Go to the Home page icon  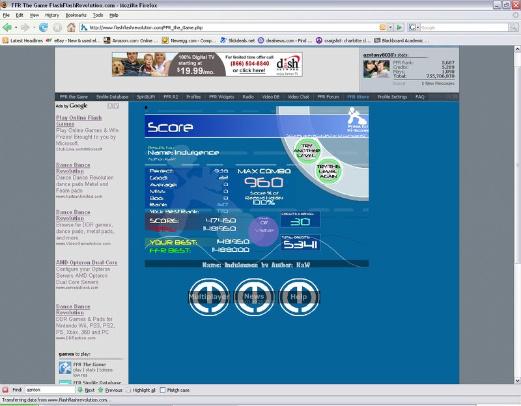click(x=71, y=27)
